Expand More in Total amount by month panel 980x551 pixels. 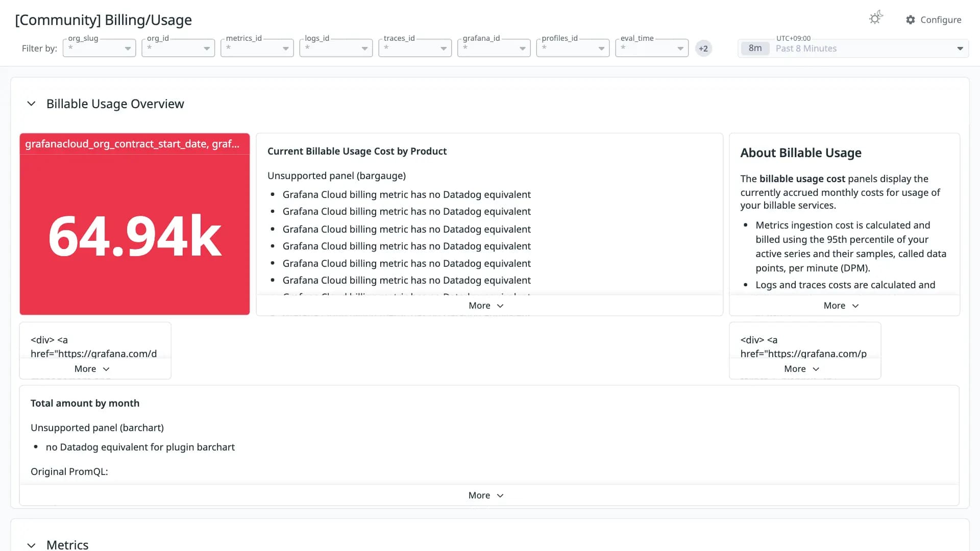[x=486, y=495]
